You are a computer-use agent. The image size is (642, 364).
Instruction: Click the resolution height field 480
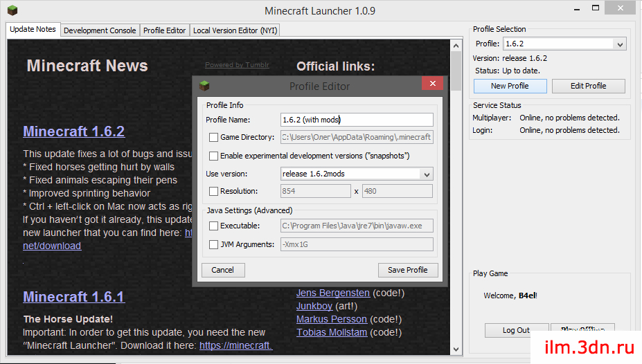pyautogui.click(x=397, y=191)
